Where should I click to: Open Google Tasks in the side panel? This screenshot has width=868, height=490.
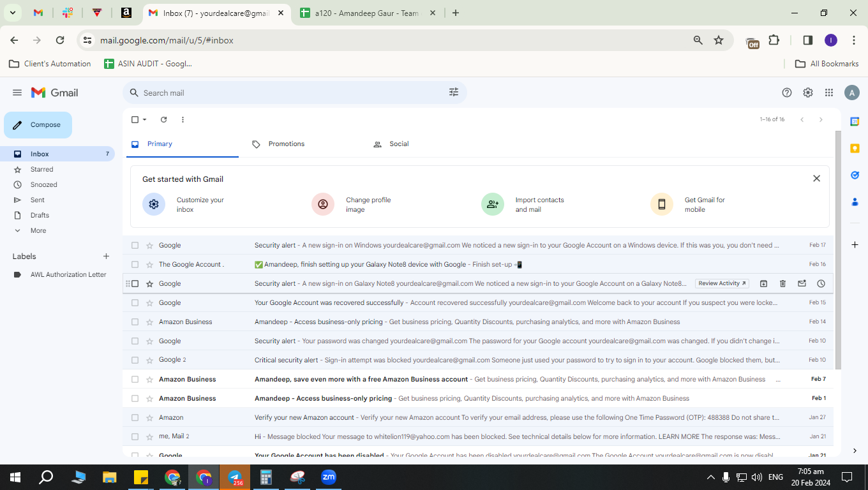tap(855, 175)
